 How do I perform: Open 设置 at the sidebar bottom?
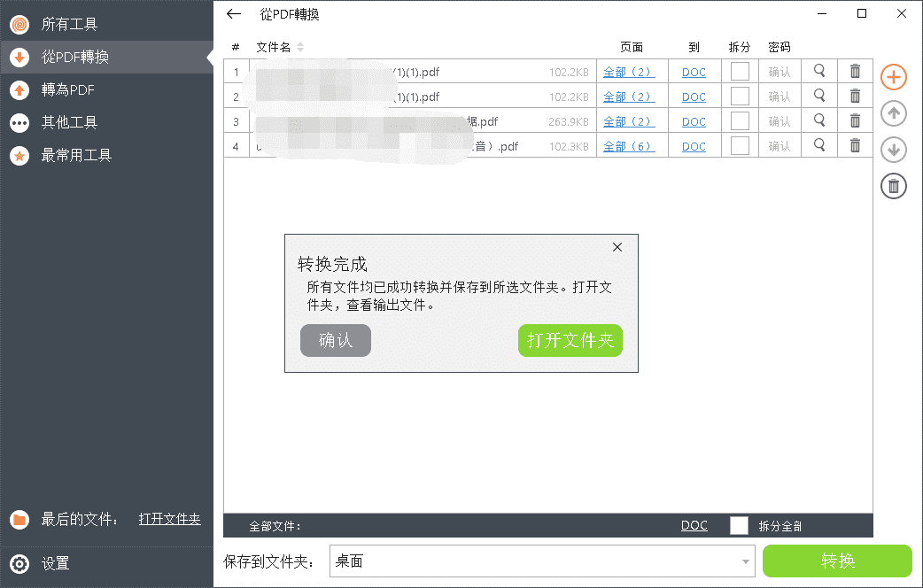tap(106, 564)
